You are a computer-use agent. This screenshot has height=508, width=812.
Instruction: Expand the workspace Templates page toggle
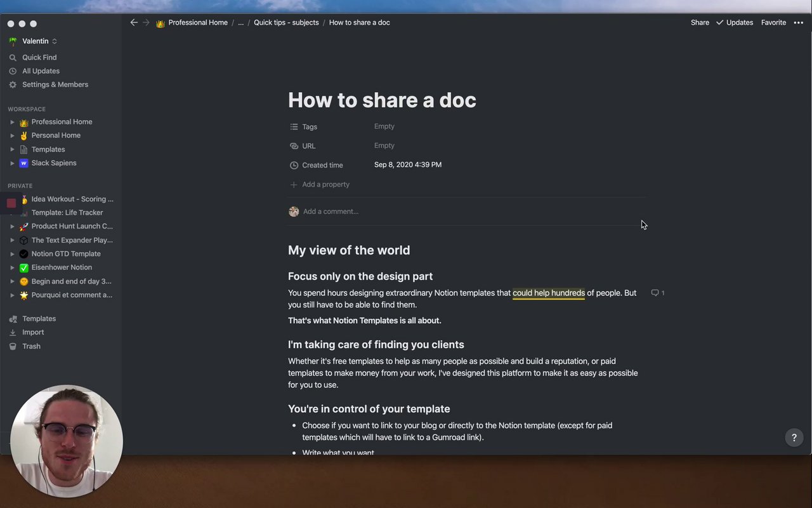12,149
